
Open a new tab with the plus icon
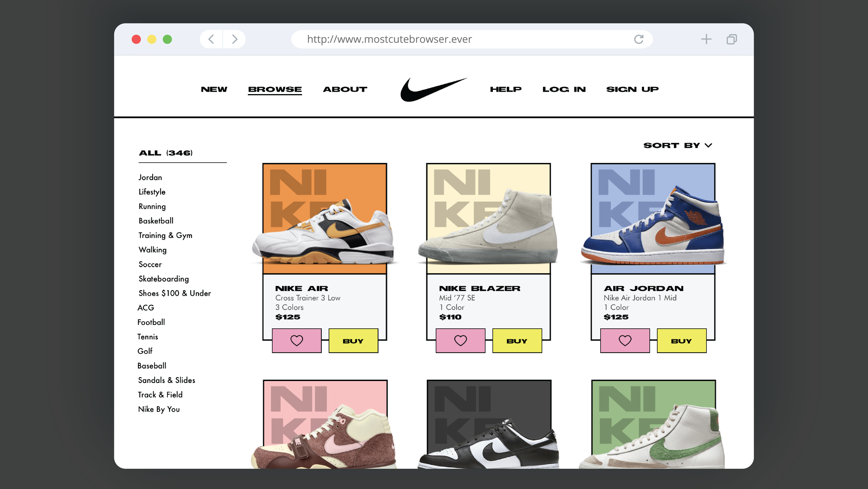(706, 39)
